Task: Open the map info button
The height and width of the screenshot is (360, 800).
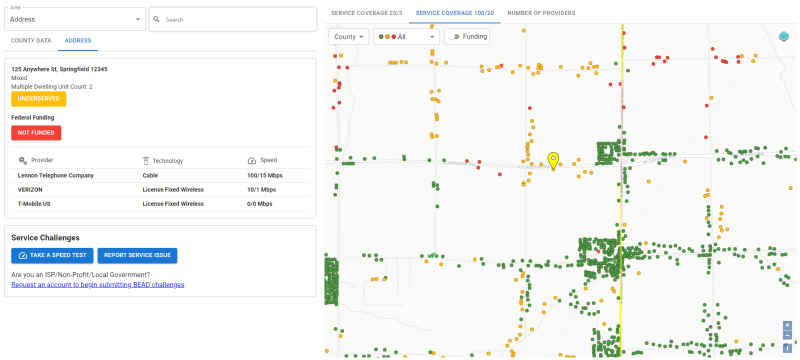Action: tap(787, 348)
